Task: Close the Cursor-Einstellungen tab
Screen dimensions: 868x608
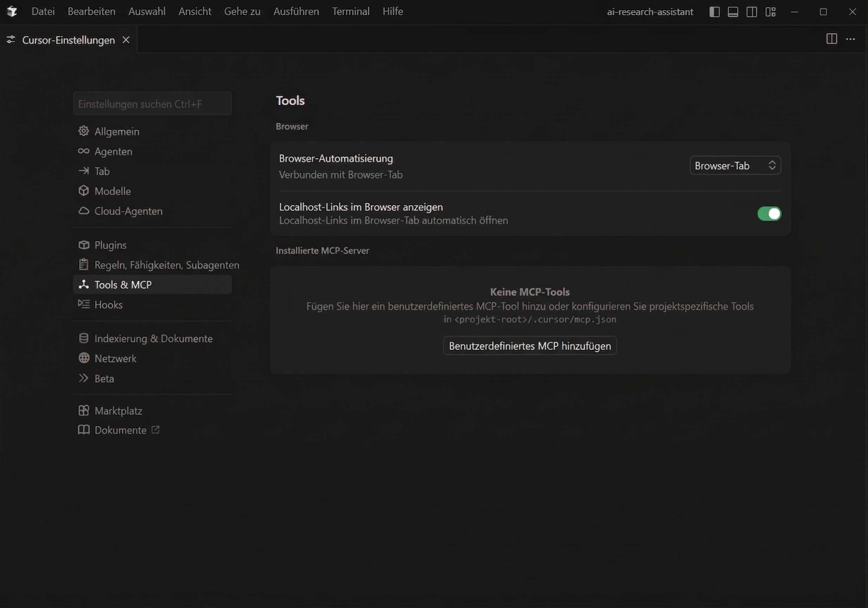Action: (126, 40)
